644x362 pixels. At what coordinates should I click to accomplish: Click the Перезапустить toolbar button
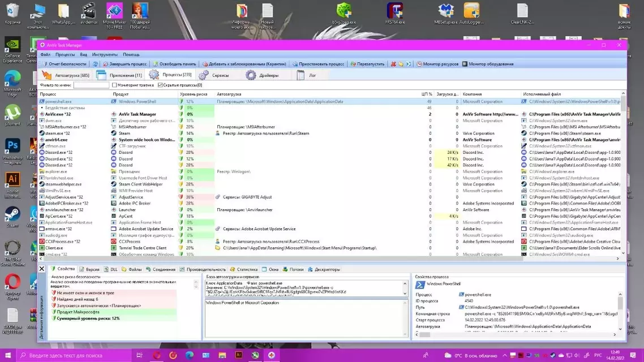coord(368,64)
